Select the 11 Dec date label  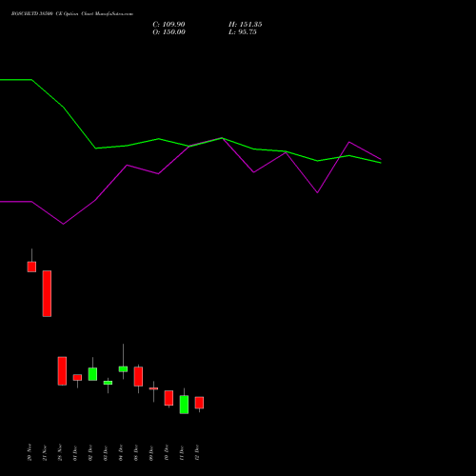tap(182, 452)
